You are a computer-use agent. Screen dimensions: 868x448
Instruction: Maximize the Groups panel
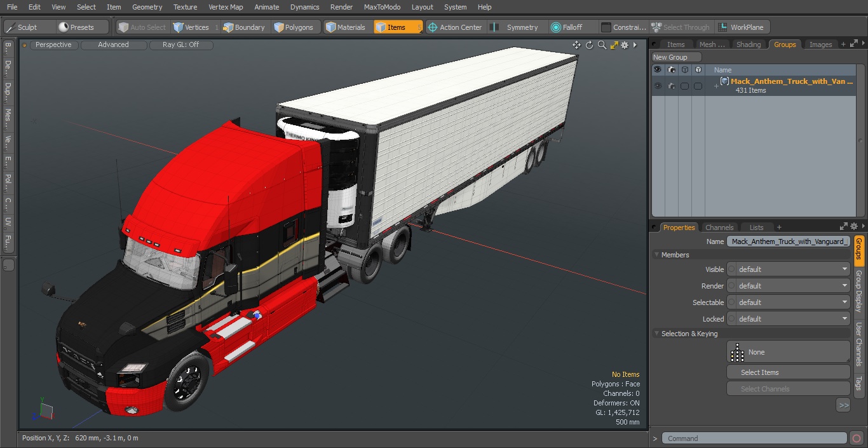click(855, 44)
